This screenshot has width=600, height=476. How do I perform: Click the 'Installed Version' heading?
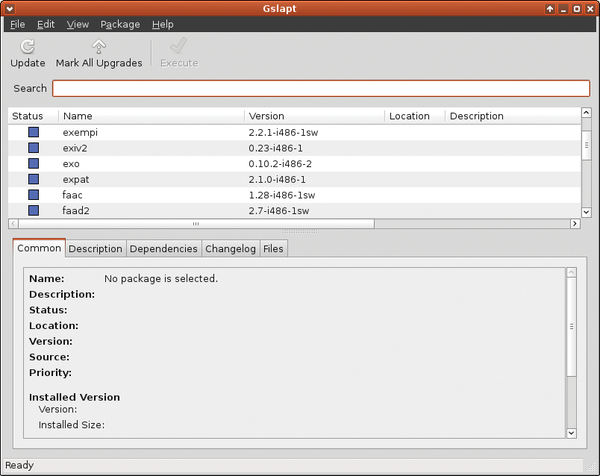74,397
